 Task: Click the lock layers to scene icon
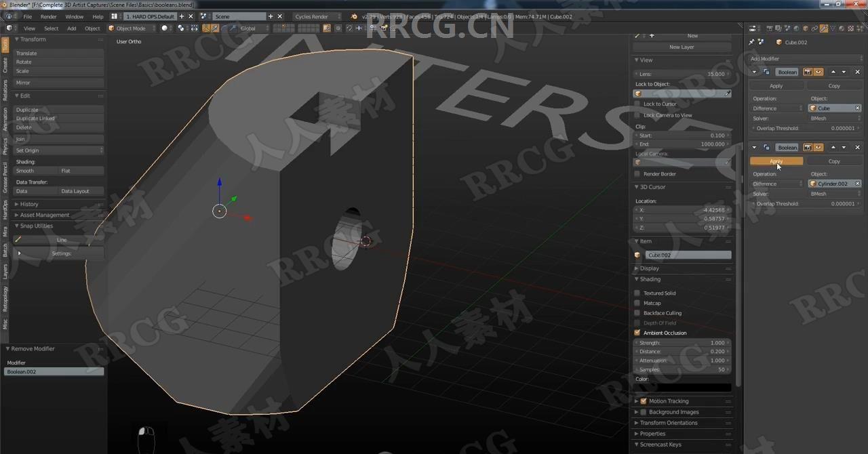click(x=327, y=28)
